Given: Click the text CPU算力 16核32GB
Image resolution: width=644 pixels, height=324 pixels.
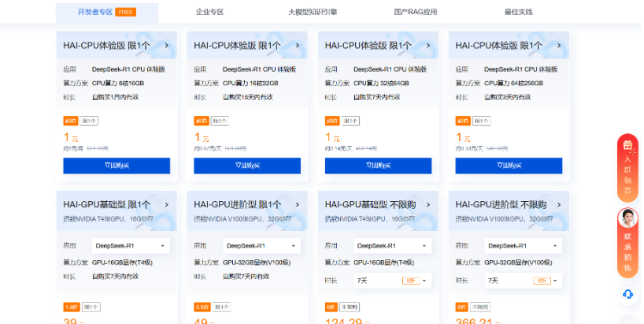Looking at the screenshot, I should [250, 83].
